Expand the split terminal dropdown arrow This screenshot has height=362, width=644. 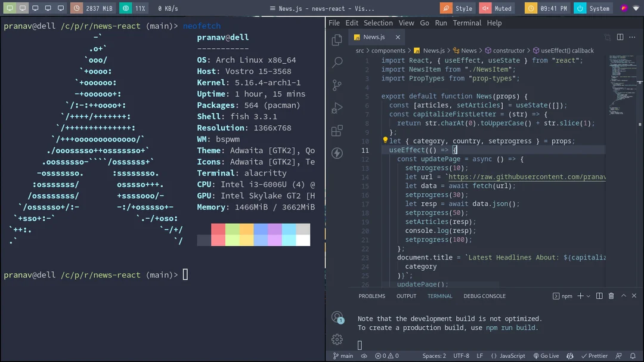coord(588,296)
